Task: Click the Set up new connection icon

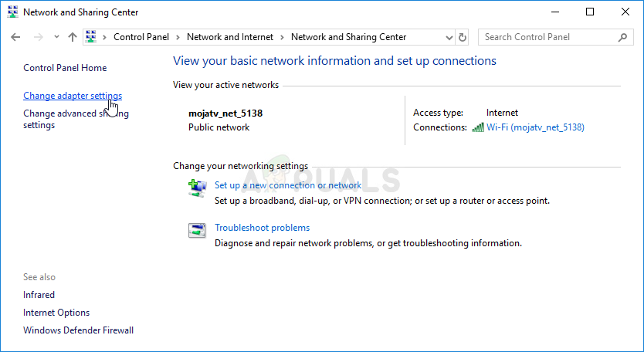Action: (x=197, y=187)
